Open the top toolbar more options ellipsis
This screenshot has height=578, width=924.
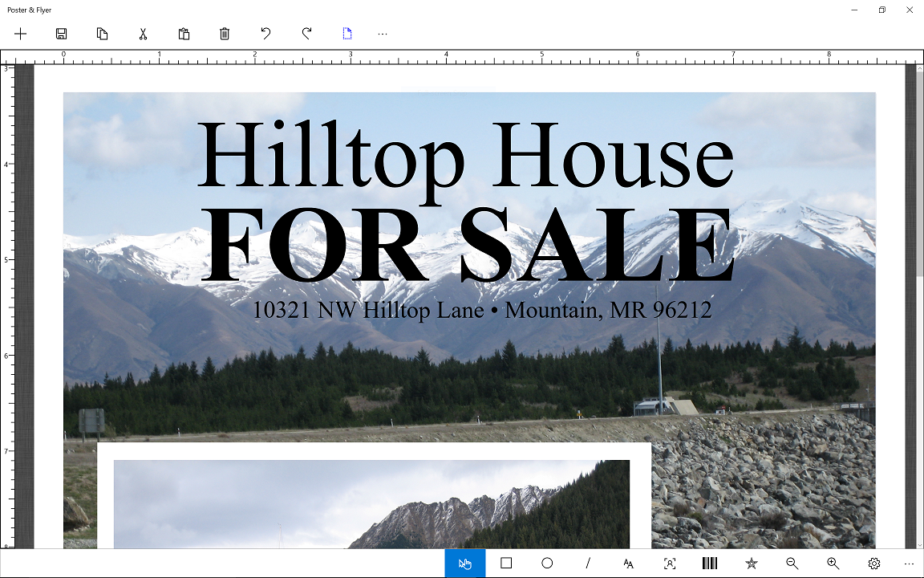click(383, 35)
